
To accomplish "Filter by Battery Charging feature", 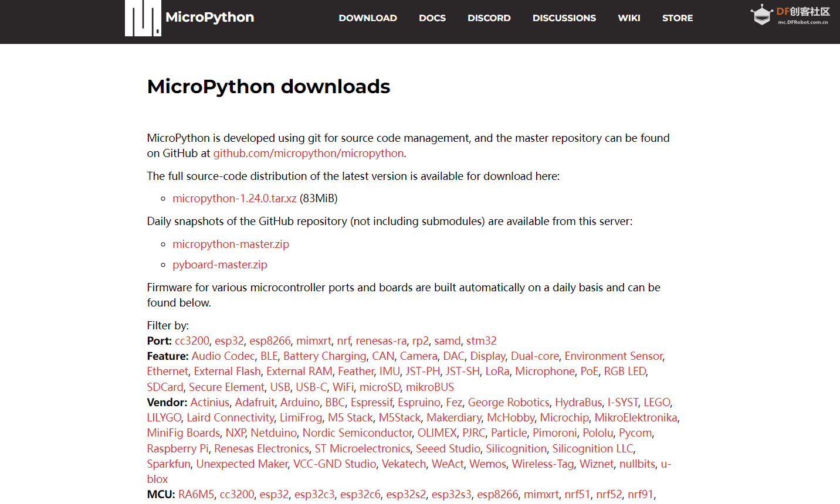I will tap(325, 356).
